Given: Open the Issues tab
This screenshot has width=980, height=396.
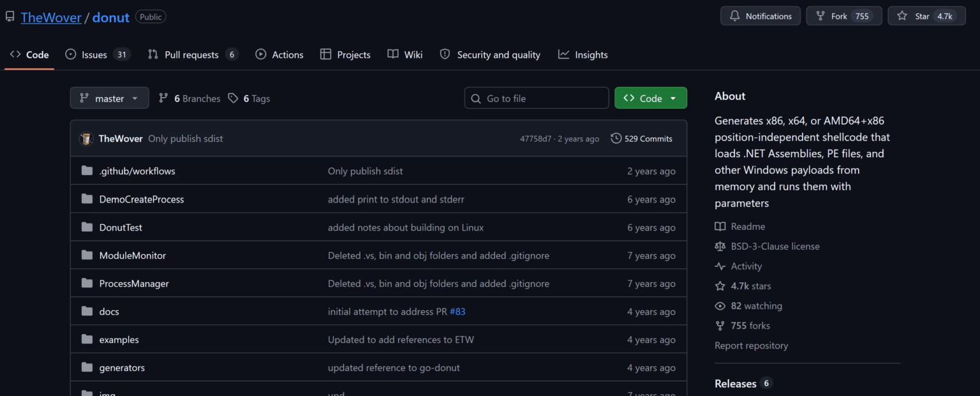Looking at the screenshot, I should click(x=98, y=55).
